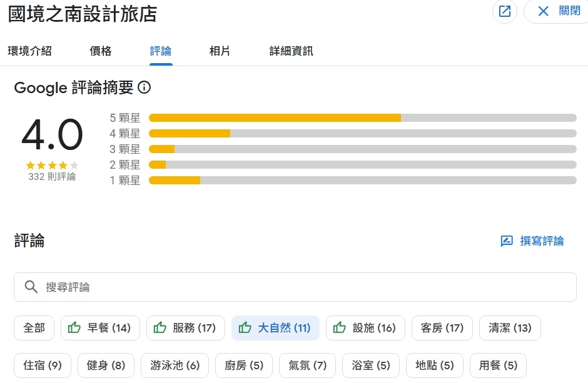Click the 332 則評論 count text
The width and height of the screenshot is (588, 383).
coord(52,177)
